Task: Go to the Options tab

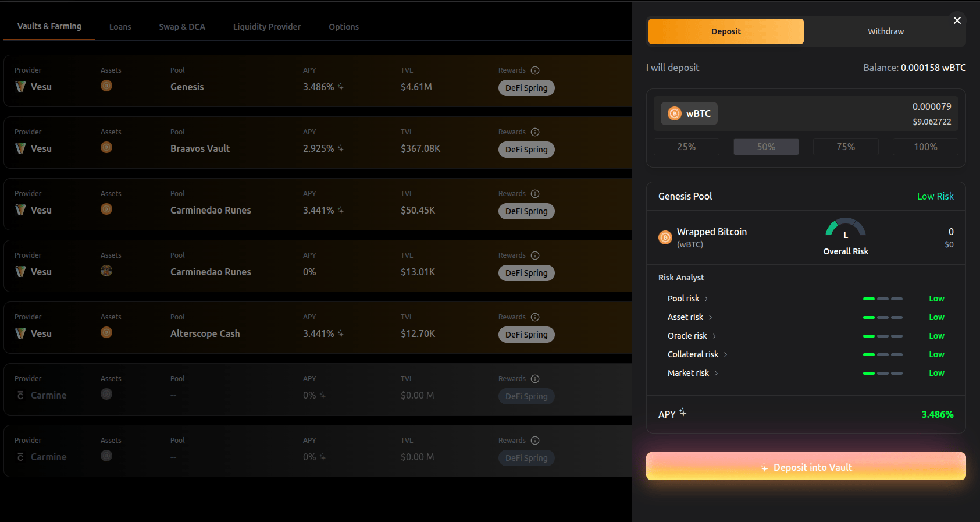Action: 344,27
